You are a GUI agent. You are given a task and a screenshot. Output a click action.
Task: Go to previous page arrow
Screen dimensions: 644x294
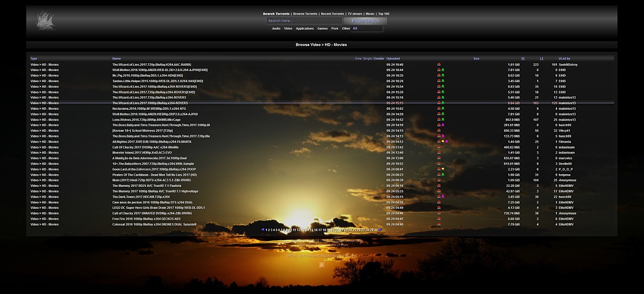pyautogui.click(x=263, y=230)
